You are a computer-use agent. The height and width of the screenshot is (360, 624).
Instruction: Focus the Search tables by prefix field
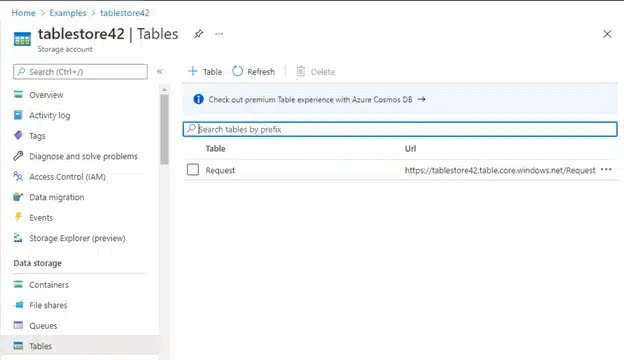400,129
